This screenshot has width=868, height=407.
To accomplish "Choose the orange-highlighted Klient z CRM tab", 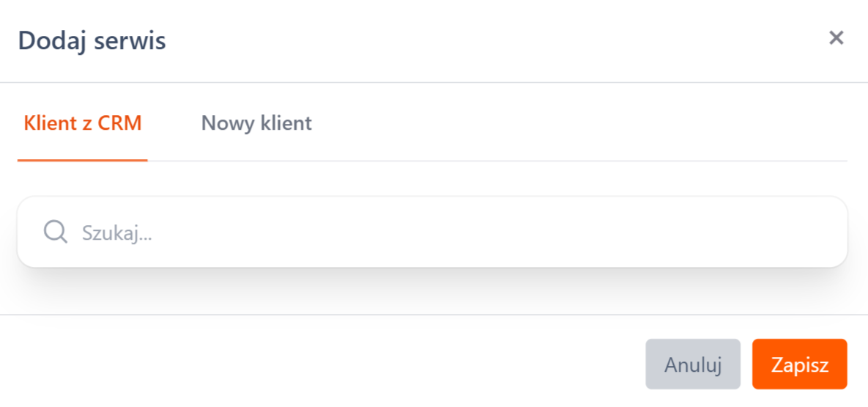I will 83,123.
